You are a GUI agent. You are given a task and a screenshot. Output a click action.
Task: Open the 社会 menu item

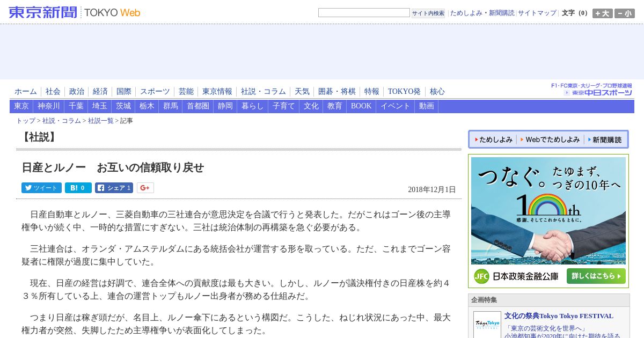pos(53,92)
